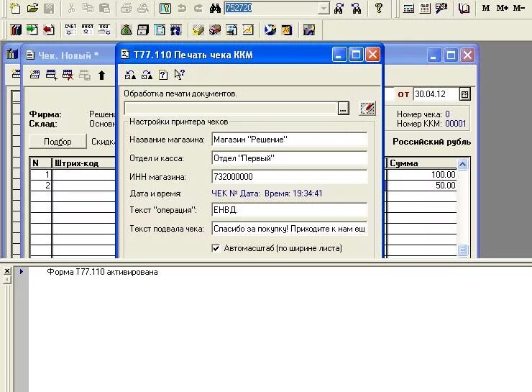
Task: Click row number 1 in the Чек table
Action: coord(41,175)
